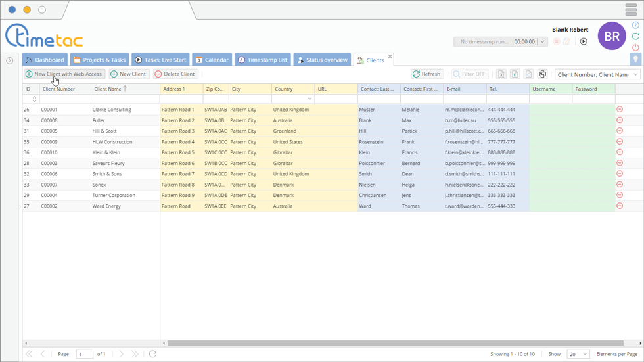644x362 pixels.
Task: Open the Country column filter dropdown
Action: pos(310,99)
